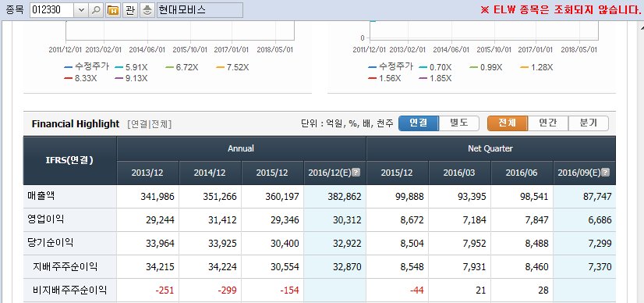Click the left chart 수정주가 legend entry
The height and width of the screenshot is (303, 644).
pos(87,66)
